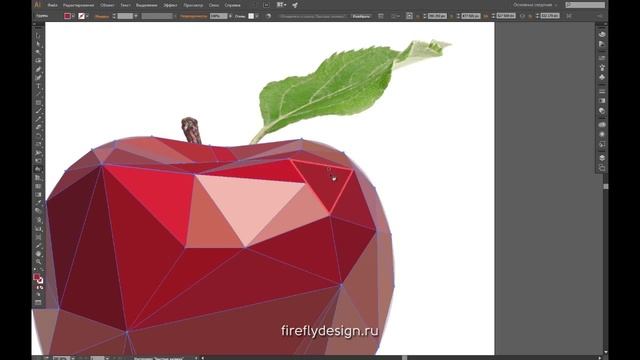
Task: Click the Go to Bridge icon
Action: click(x=266, y=5)
